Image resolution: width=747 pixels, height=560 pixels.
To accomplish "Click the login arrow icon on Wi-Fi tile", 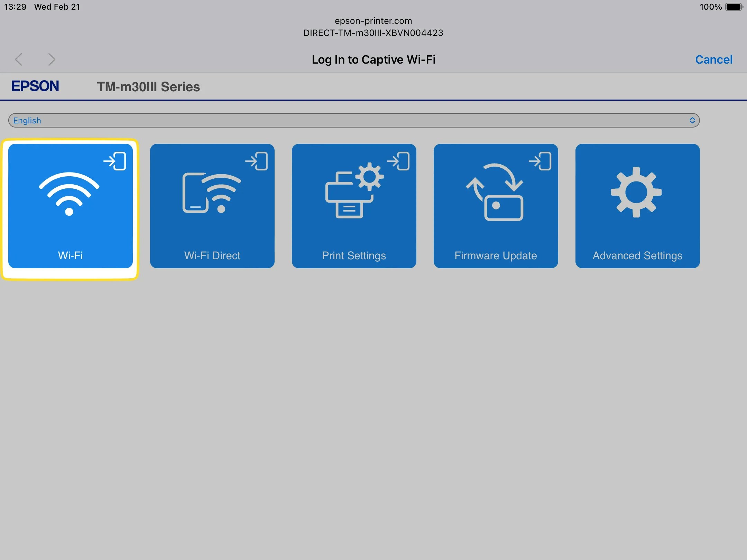I will tap(115, 161).
